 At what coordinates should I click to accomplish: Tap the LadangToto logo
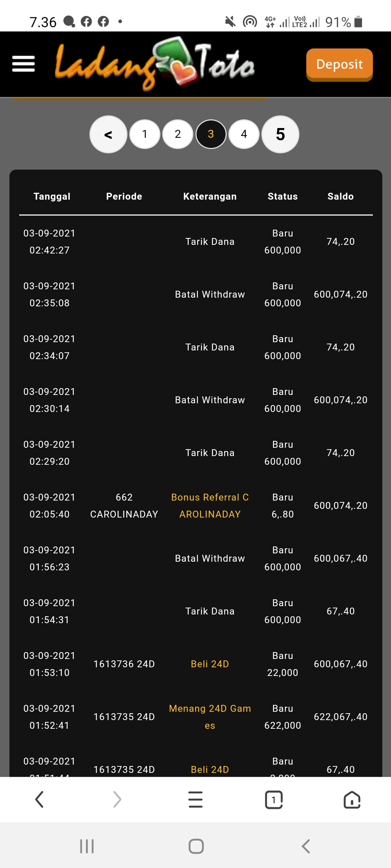pyautogui.click(x=155, y=64)
